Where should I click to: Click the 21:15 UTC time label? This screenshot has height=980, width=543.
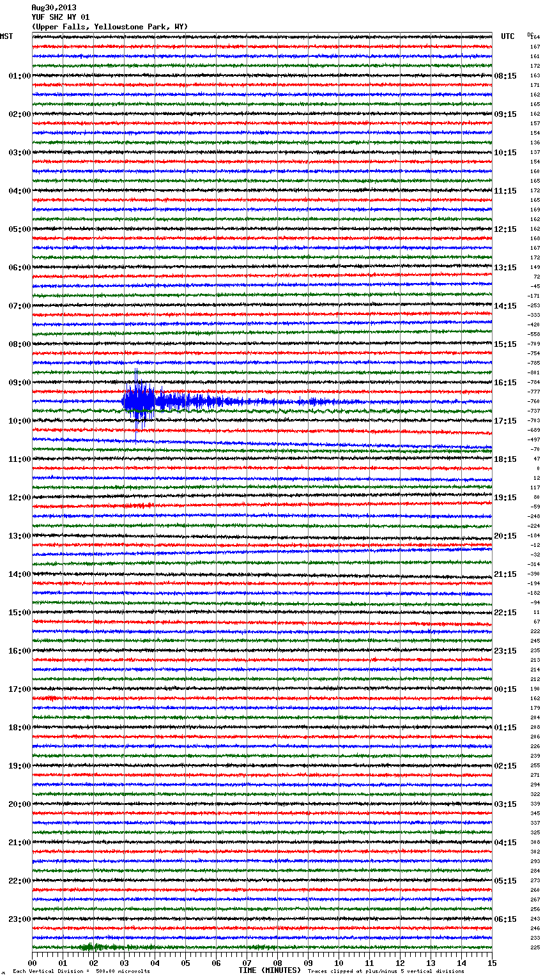coord(505,574)
